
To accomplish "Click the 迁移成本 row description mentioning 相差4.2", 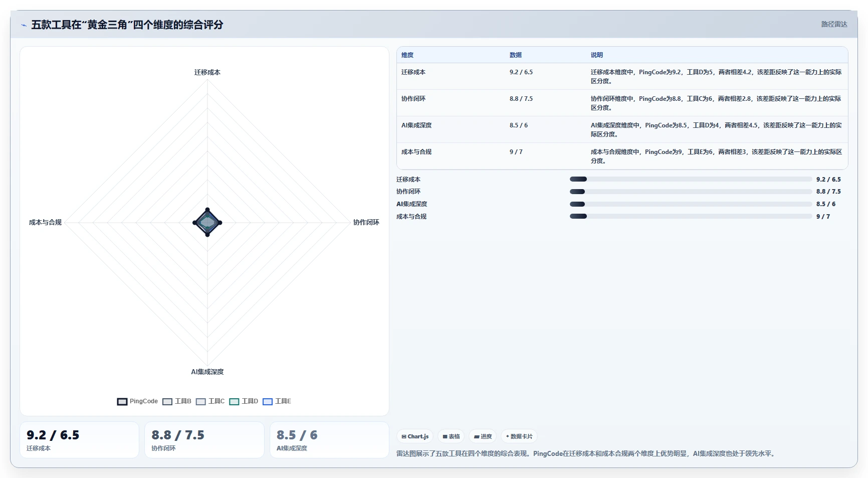I will coord(716,77).
